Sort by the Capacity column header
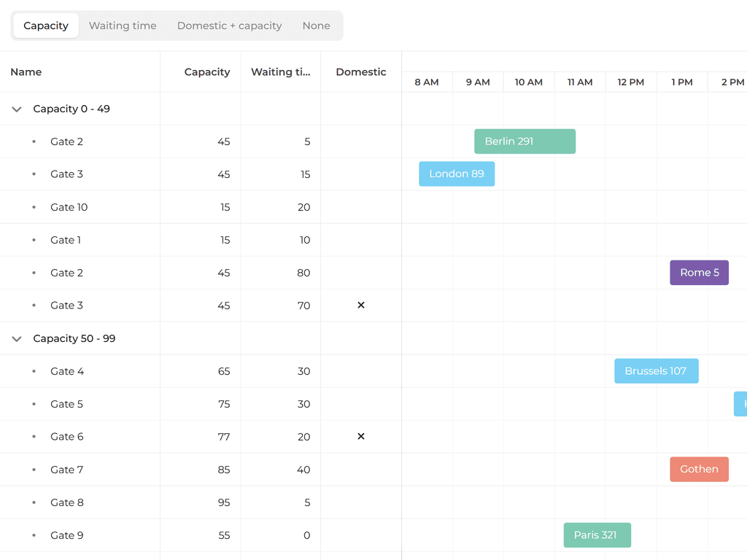The height and width of the screenshot is (560, 747). pyautogui.click(x=206, y=72)
